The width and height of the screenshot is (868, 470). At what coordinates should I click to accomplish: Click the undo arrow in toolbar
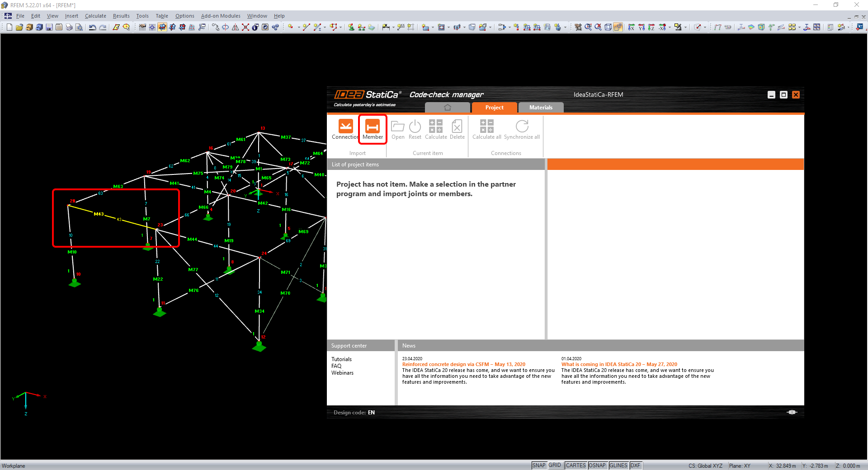(x=92, y=27)
